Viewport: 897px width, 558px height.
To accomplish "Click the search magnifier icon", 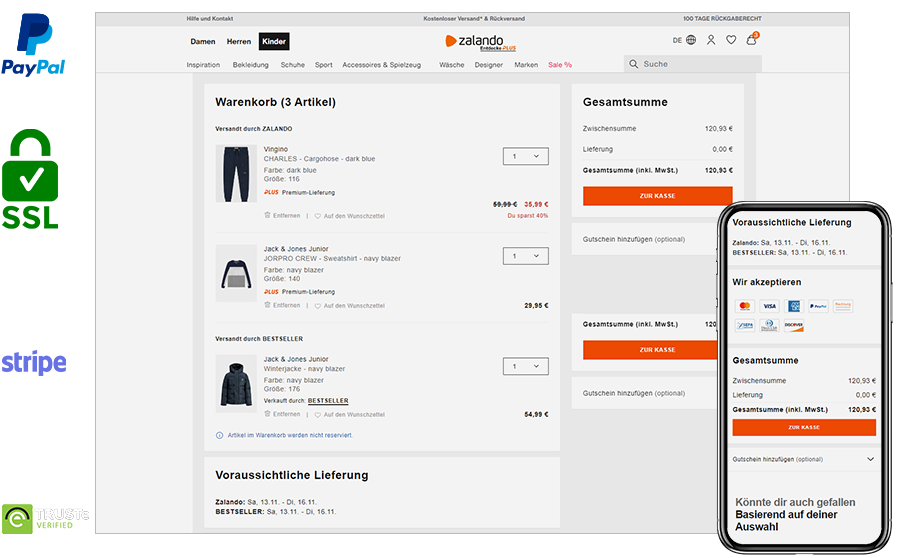I will (634, 64).
